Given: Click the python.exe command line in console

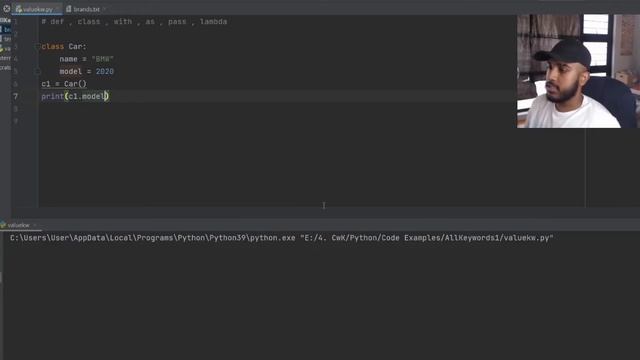Looking at the screenshot, I should click(282, 238).
